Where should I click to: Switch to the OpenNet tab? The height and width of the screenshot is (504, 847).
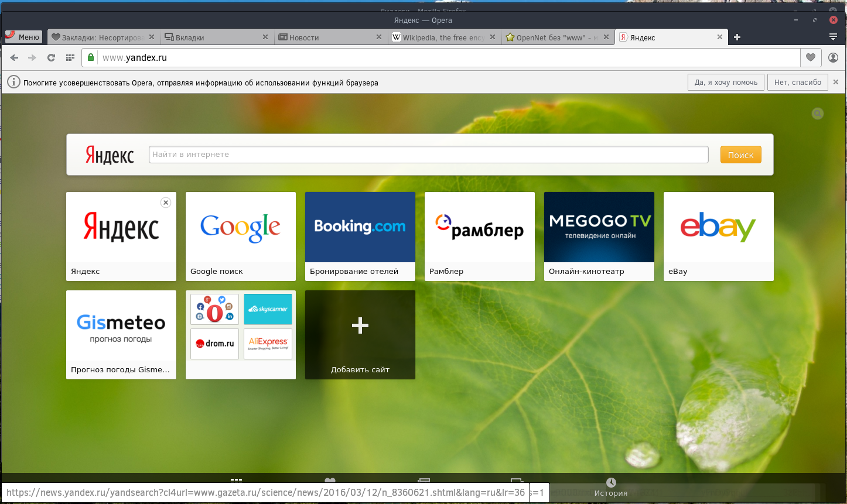coord(557,37)
